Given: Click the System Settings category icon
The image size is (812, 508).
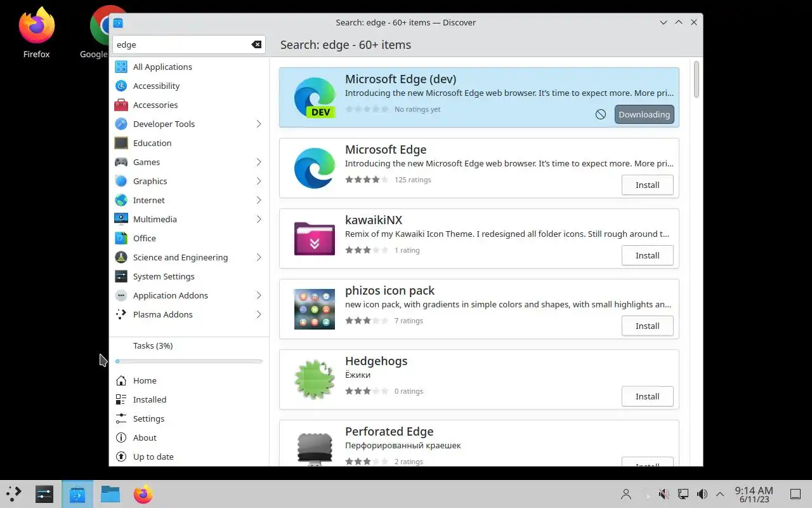Looking at the screenshot, I should coord(121,276).
